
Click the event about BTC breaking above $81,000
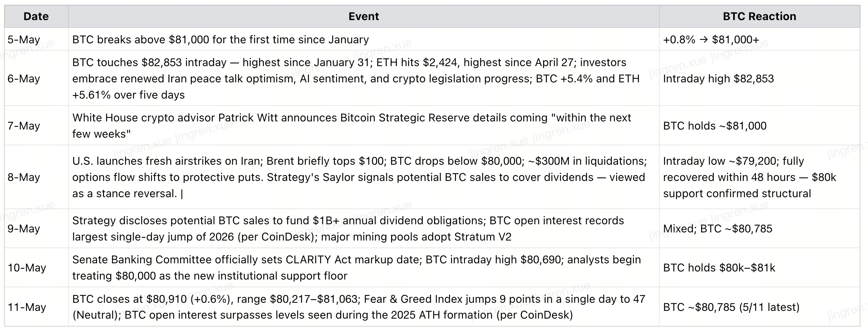click(x=364, y=39)
